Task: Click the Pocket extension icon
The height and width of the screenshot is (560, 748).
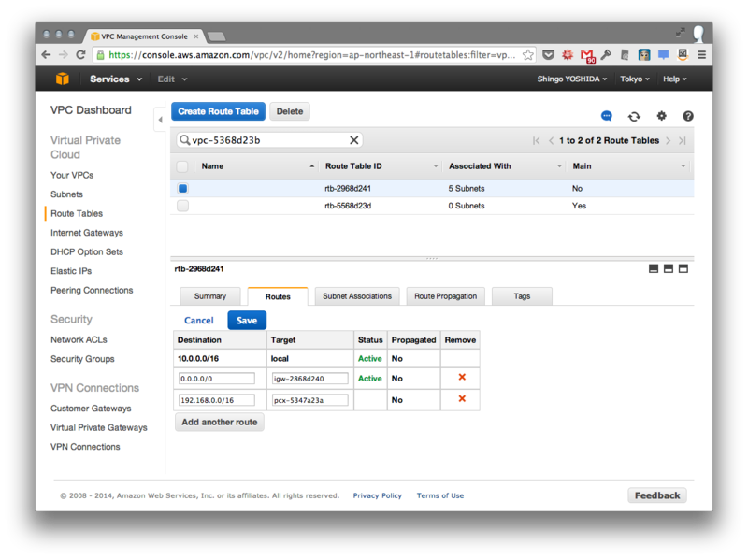Action: 548,55
